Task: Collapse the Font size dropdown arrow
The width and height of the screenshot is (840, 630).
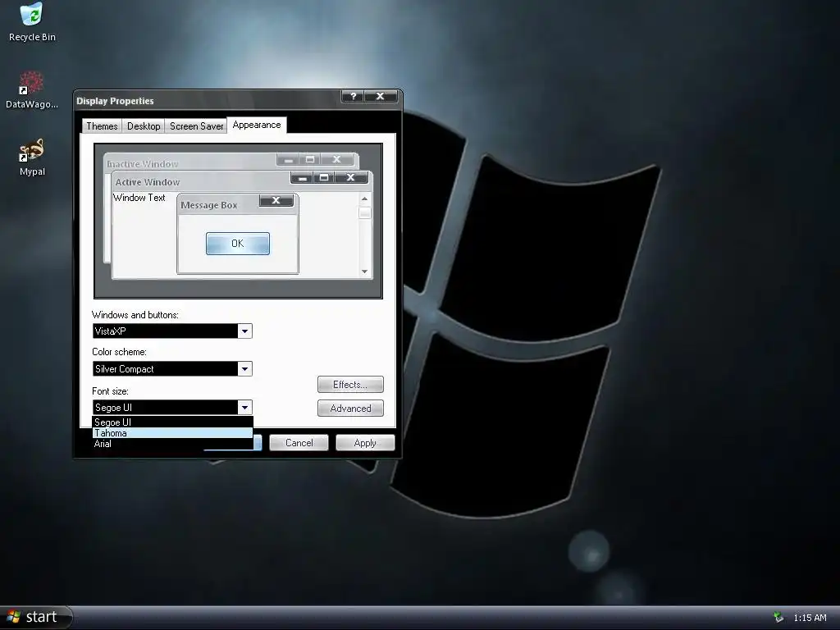Action: click(x=244, y=407)
